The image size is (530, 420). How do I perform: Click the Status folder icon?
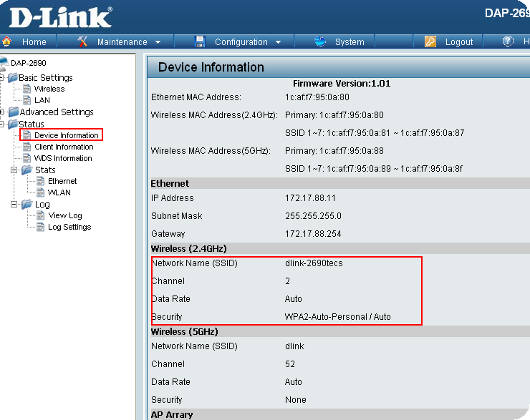pos(13,124)
